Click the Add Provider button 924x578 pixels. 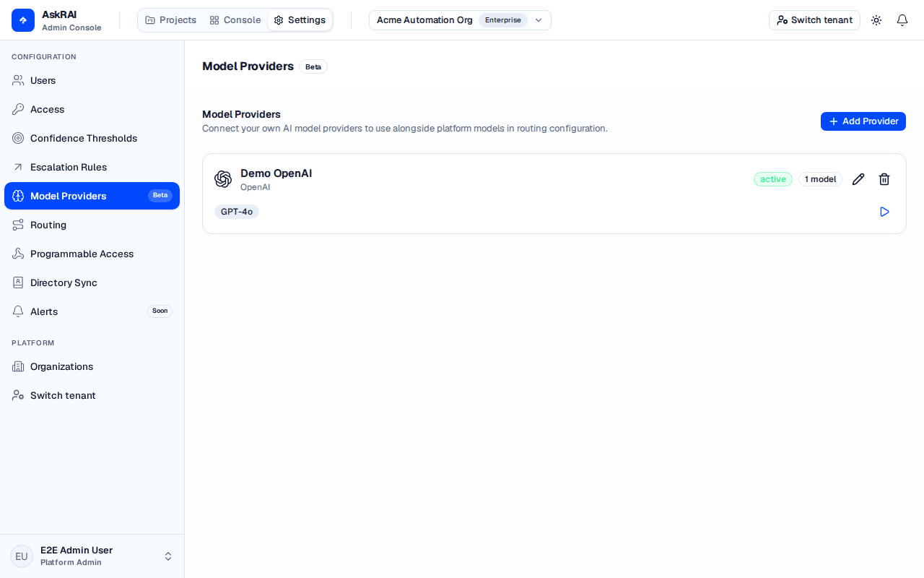click(x=863, y=121)
